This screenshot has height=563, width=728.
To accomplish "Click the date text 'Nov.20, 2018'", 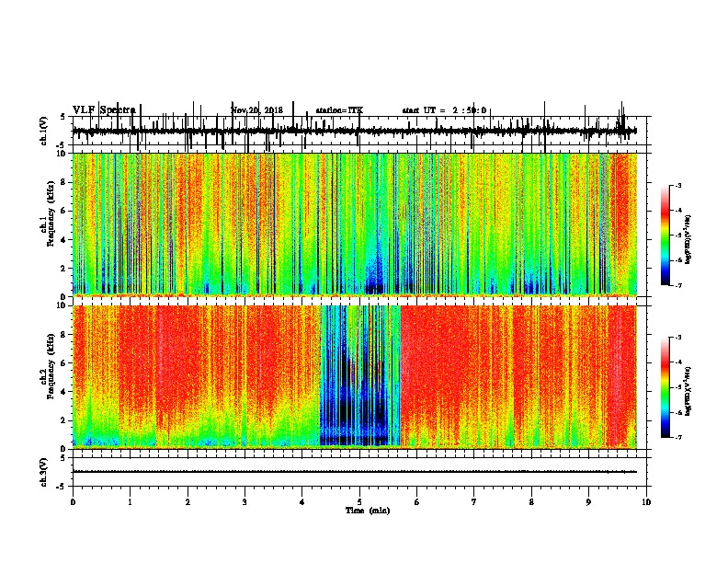I will click(256, 110).
